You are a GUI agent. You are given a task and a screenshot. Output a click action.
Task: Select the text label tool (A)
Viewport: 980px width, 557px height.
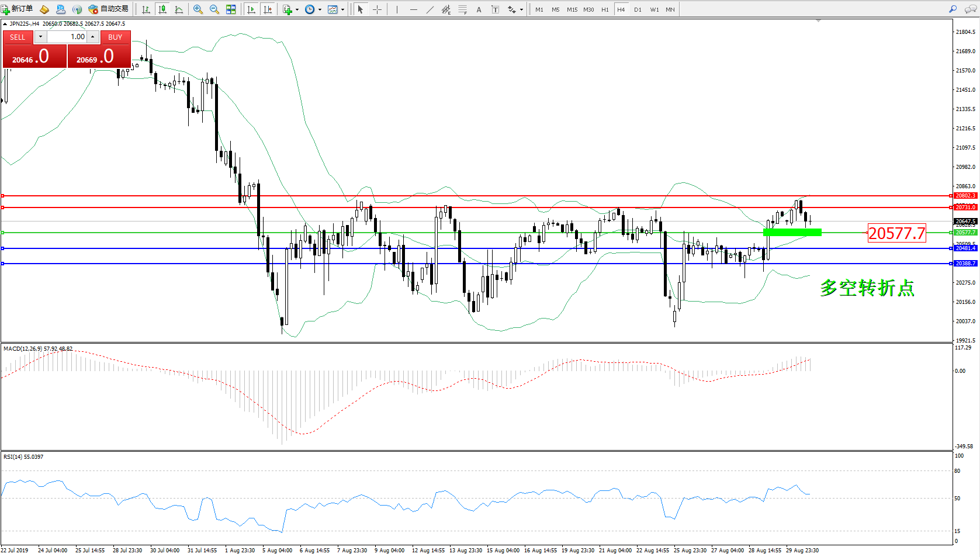click(479, 9)
